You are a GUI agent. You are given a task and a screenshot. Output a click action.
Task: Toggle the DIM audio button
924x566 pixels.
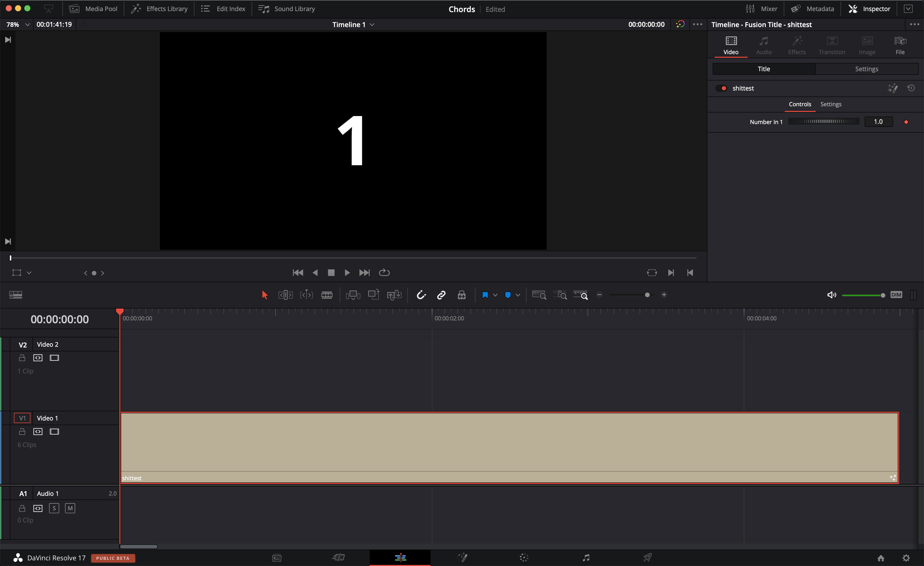(x=896, y=295)
